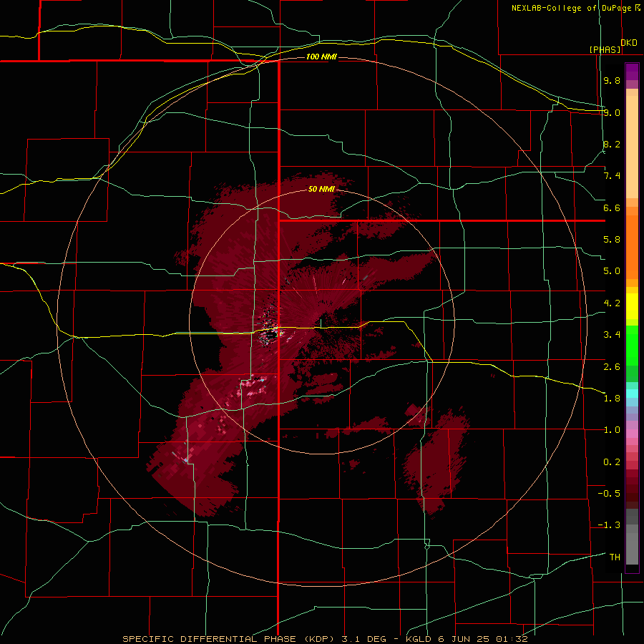
Task: Click the 4.2 scale value
Action: 612,303
